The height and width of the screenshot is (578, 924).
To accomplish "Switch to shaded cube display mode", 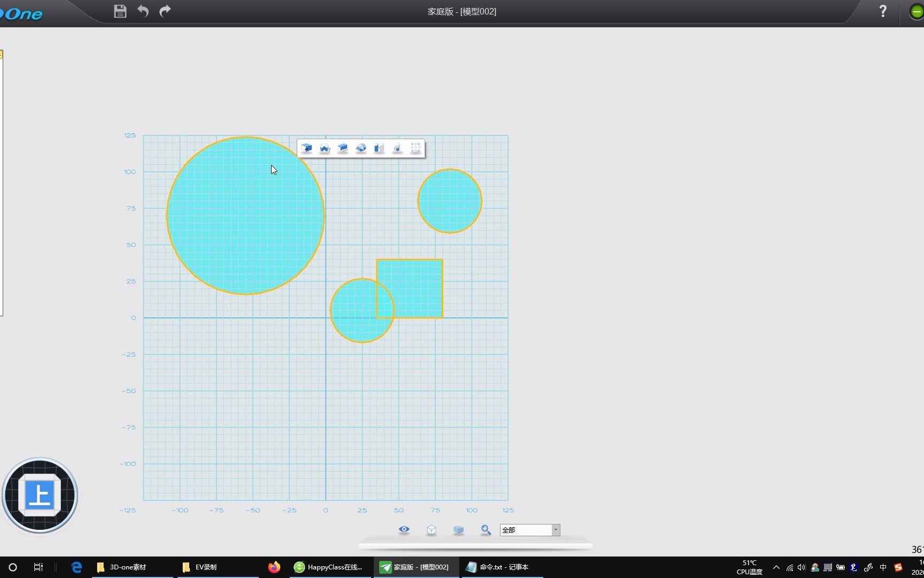I will 459,530.
